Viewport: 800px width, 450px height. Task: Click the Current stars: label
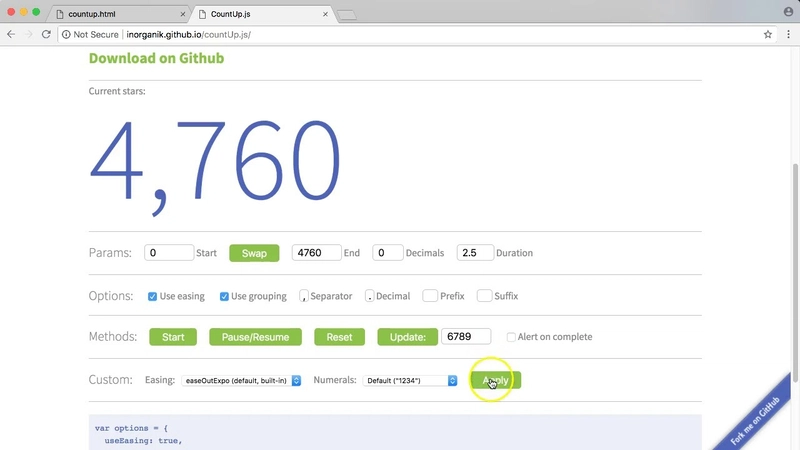coord(117,91)
